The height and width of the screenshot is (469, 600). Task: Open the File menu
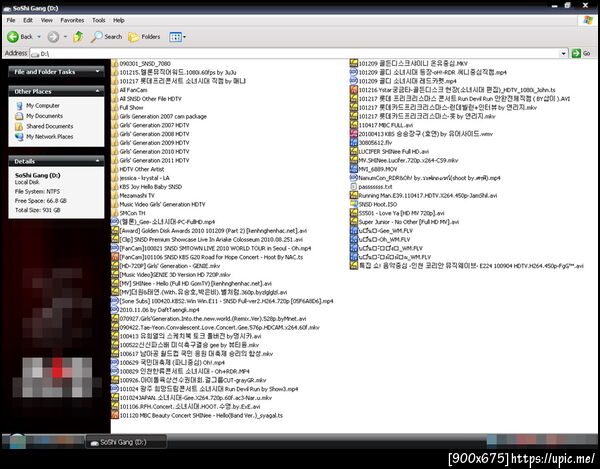[11, 20]
